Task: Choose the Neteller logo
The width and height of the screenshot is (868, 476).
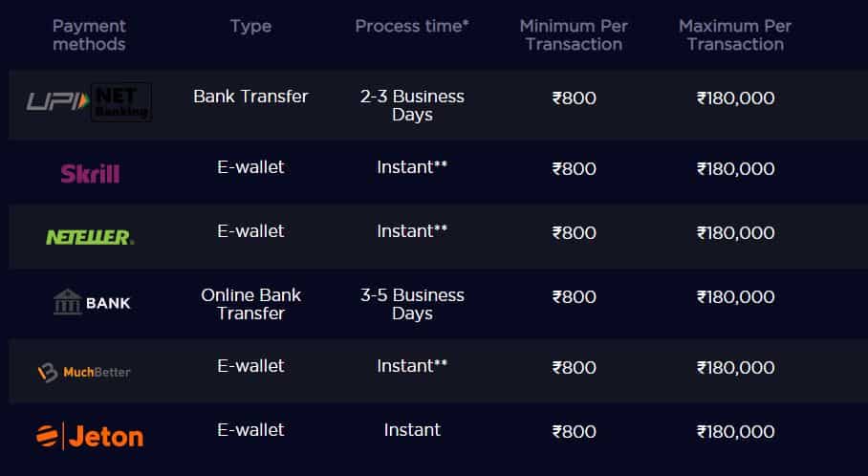Action: (90, 237)
